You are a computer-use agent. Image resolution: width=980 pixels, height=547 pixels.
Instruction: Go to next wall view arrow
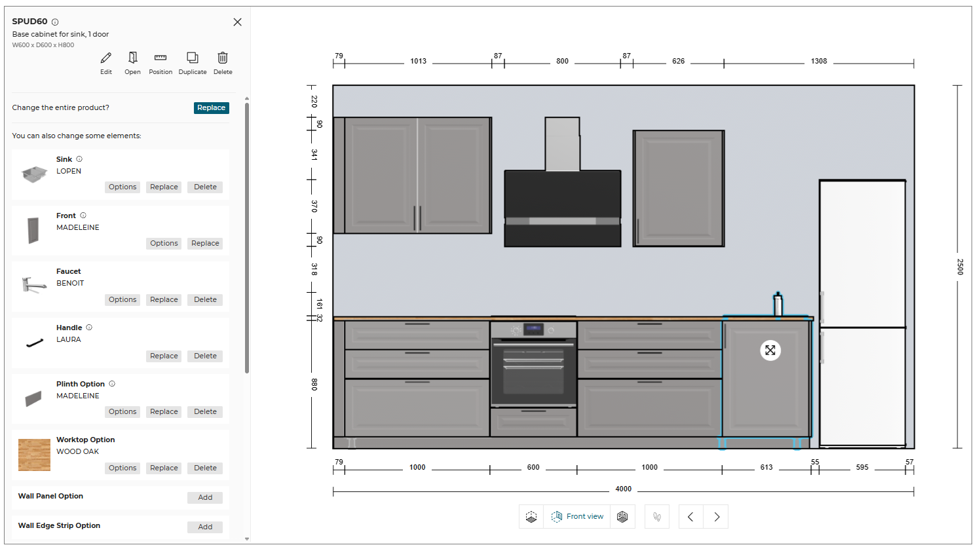[716, 517]
